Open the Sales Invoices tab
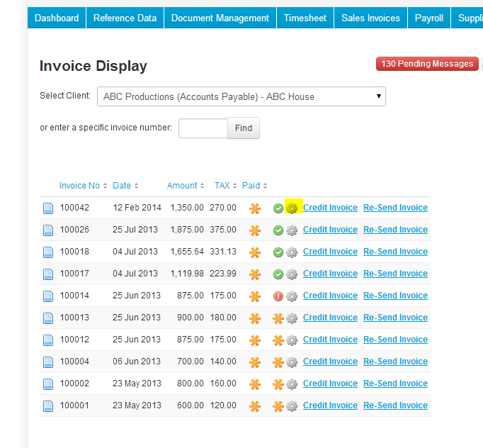This screenshot has width=483, height=448. point(370,18)
